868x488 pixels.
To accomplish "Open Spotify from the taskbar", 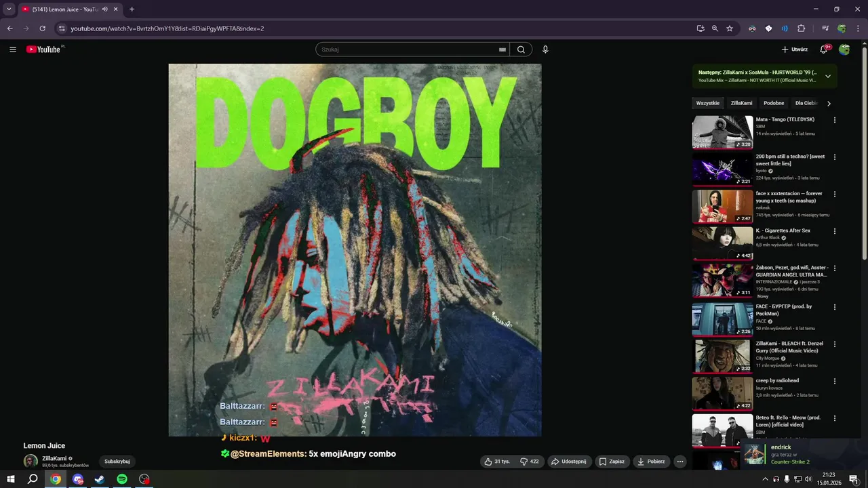I will 122,479.
